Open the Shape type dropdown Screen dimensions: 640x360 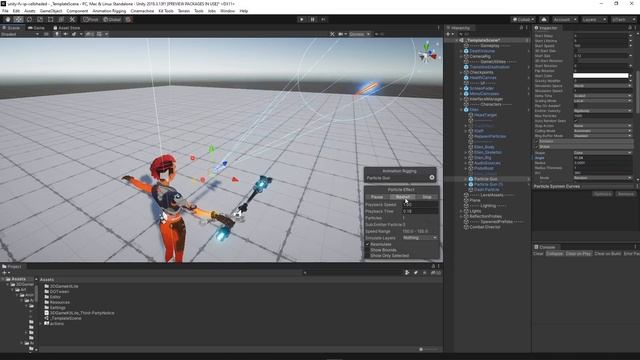tap(602, 153)
